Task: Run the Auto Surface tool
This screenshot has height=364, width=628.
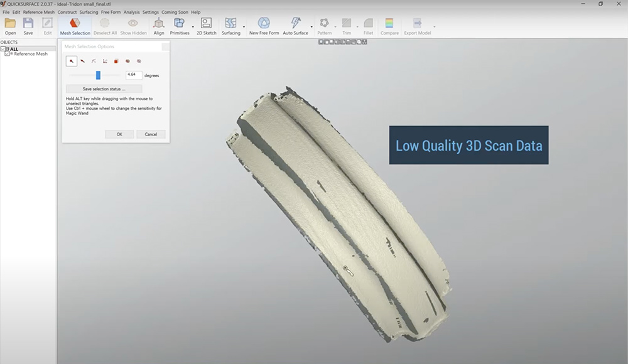Action: coord(295,23)
